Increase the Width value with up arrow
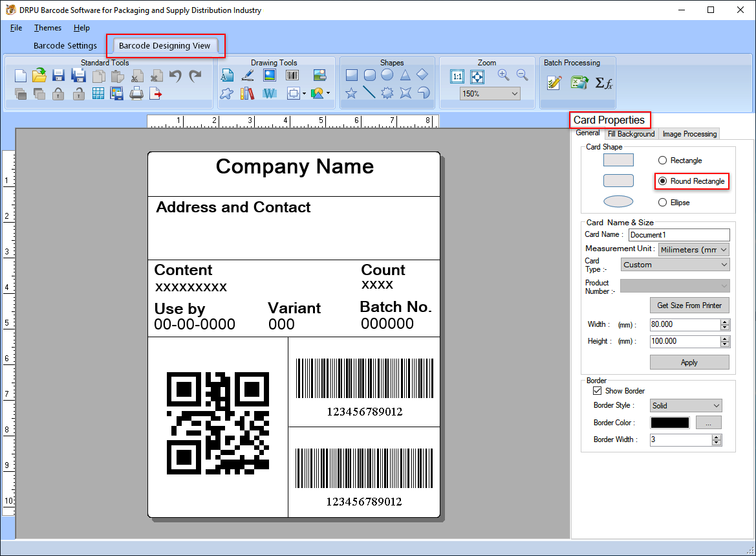Viewport: 756px width, 556px height. (725, 322)
